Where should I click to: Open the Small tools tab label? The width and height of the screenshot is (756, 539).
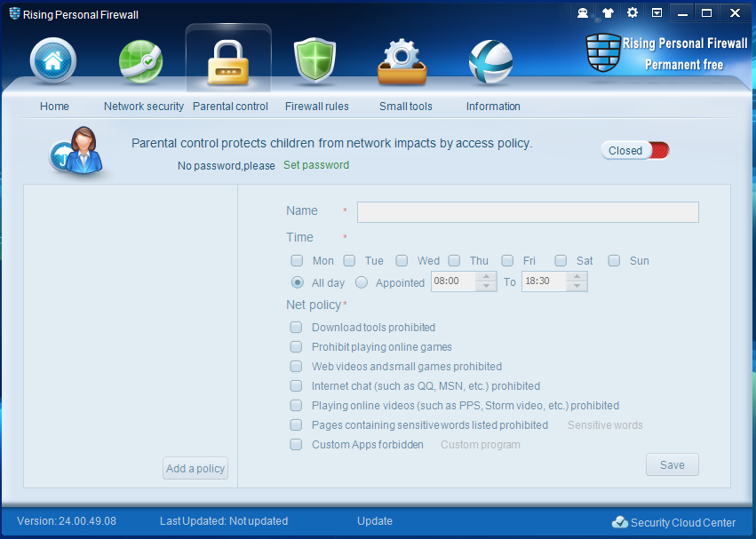(x=405, y=106)
